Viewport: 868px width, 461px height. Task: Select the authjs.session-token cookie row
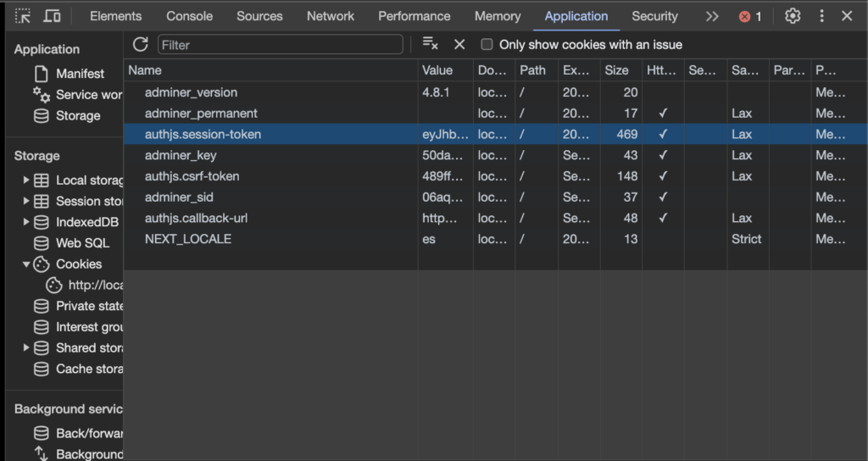495,135
